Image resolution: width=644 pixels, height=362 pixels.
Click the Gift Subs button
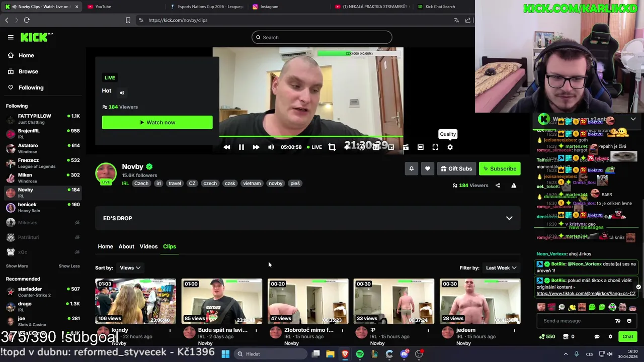[456, 169]
